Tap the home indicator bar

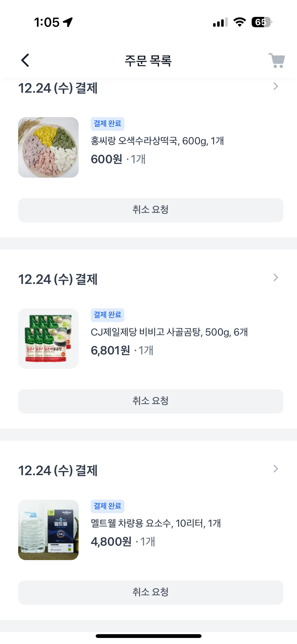pos(148,636)
